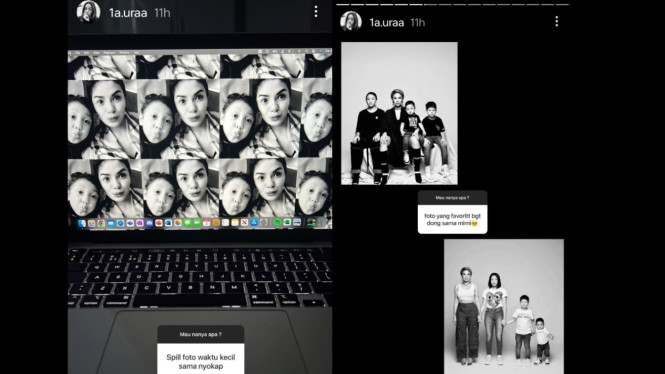Open username 1a.uraa in the left story
The image size is (665, 374).
pyautogui.click(x=128, y=13)
